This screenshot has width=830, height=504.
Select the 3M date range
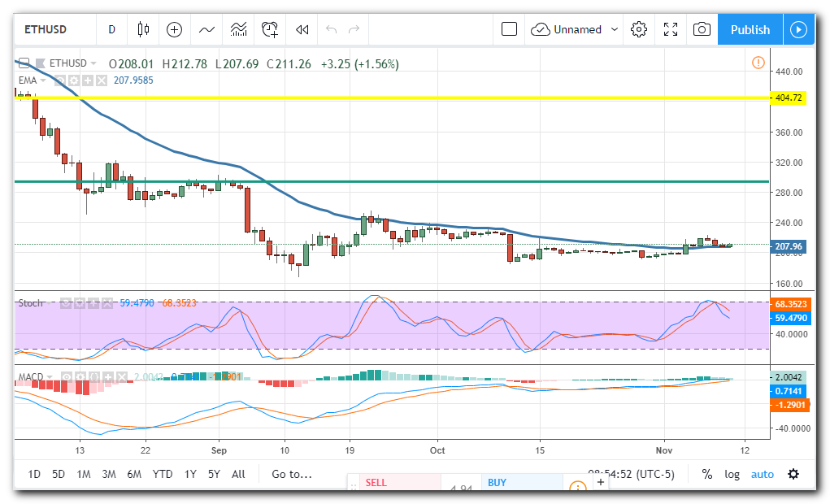click(x=108, y=474)
